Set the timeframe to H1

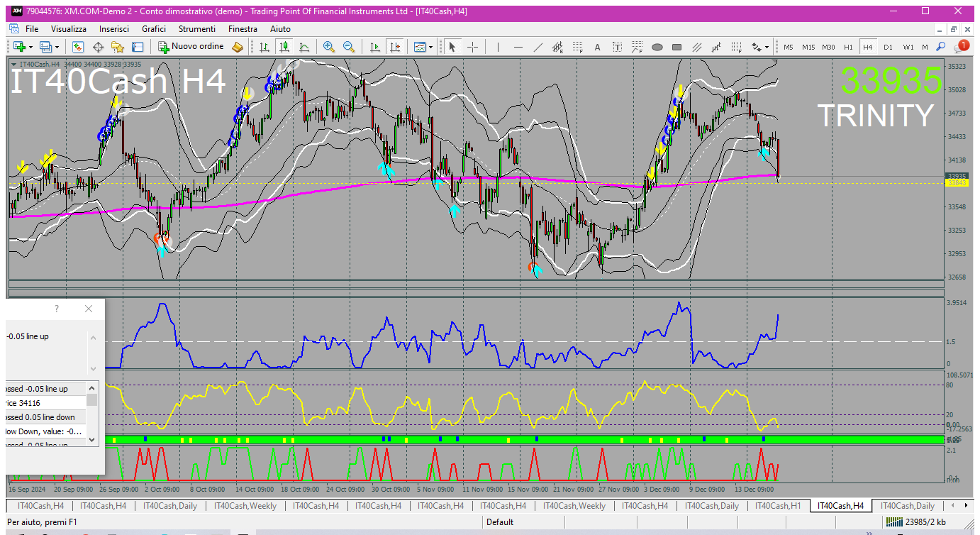click(848, 47)
